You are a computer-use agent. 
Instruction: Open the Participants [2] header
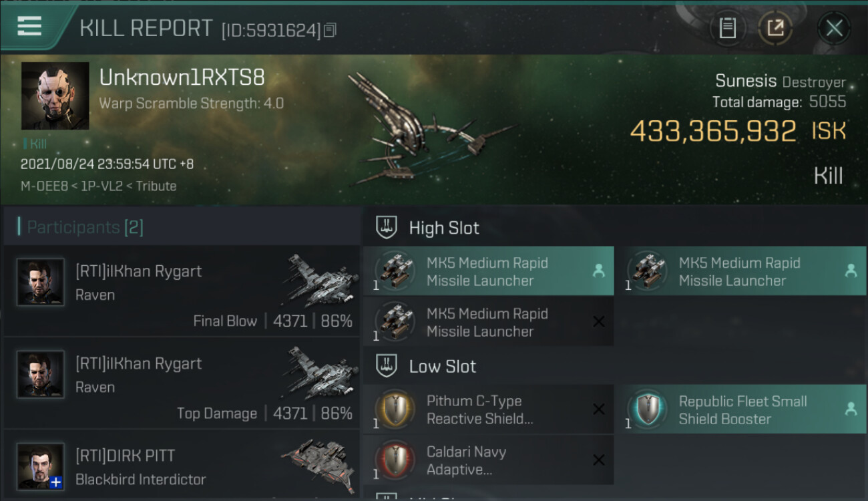tap(85, 227)
